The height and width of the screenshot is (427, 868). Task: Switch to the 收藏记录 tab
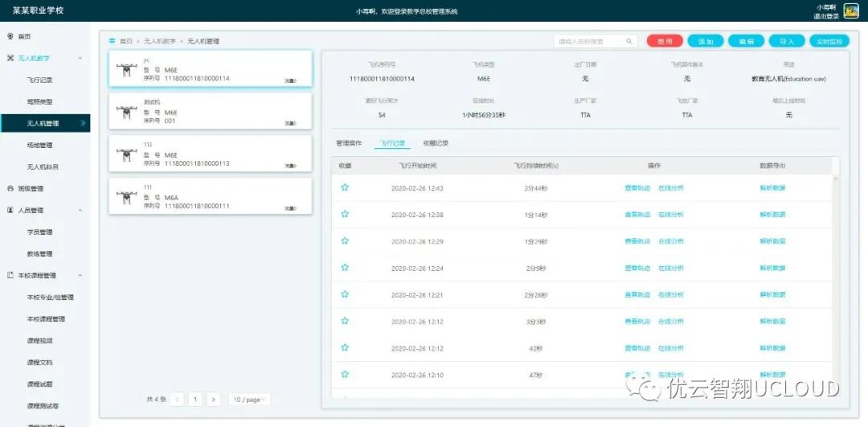coord(436,143)
